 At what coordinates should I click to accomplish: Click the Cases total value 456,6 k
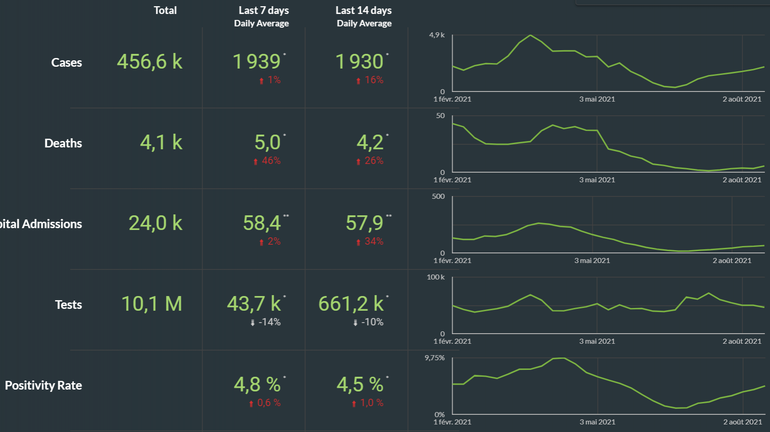click(150, 62)
